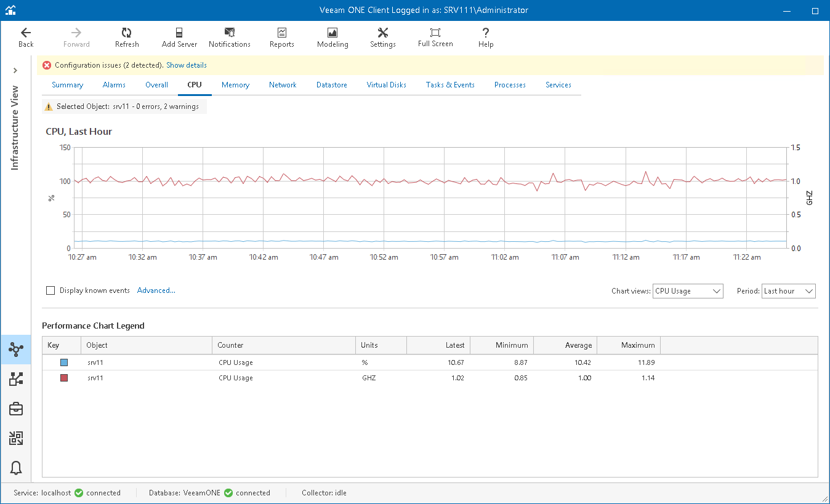Sort legend by Key column header
The image size is (830, 504).
(61, 345)
